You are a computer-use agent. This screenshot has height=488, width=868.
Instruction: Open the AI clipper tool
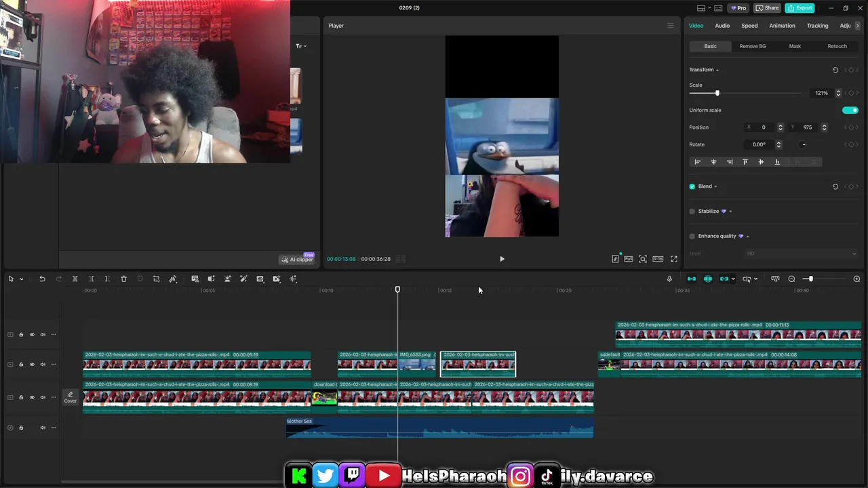[298, 259]
